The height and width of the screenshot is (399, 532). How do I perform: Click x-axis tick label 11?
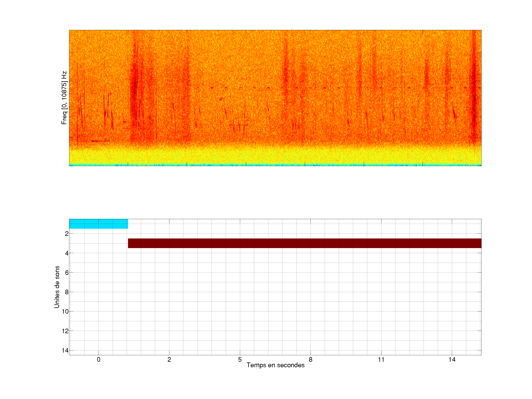pos(381,359)
